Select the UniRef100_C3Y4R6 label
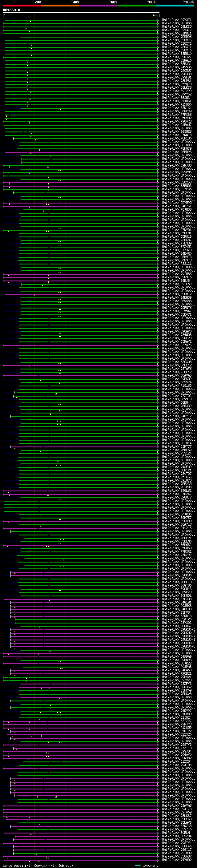 coord(177,345)
